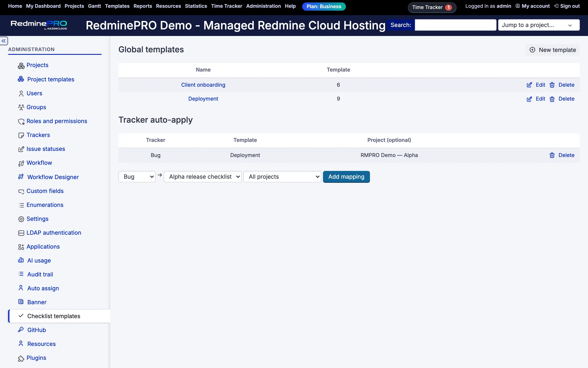The height and width of the screenshot is (368, 588).
Task: Click the Settings gear icon
Action: (21, 219)
